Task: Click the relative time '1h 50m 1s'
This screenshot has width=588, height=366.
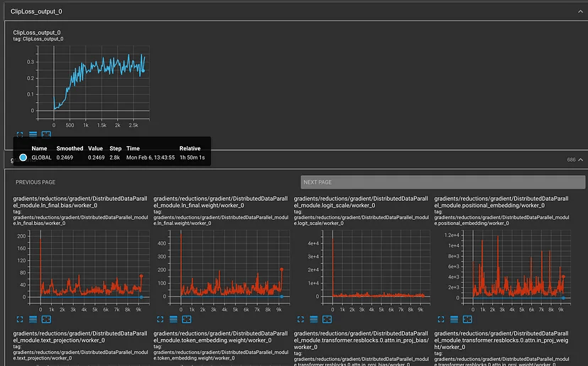Action: (192, 157)
